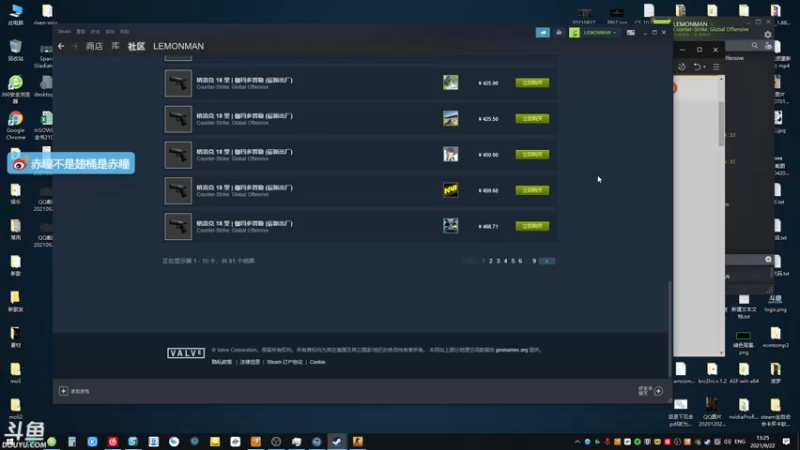The width and height of the screenshot is (800, 450).
Task: Go to listings page 9
Action: [534, 261]
